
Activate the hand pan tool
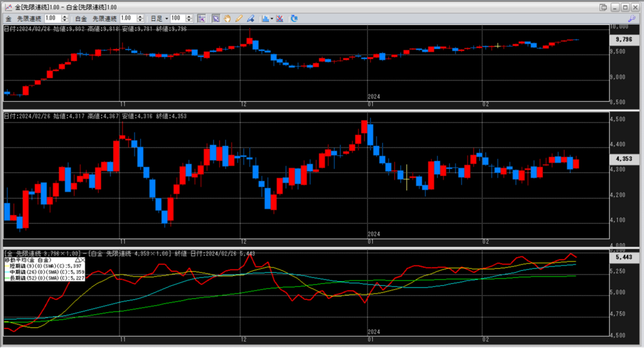[227, 19]
